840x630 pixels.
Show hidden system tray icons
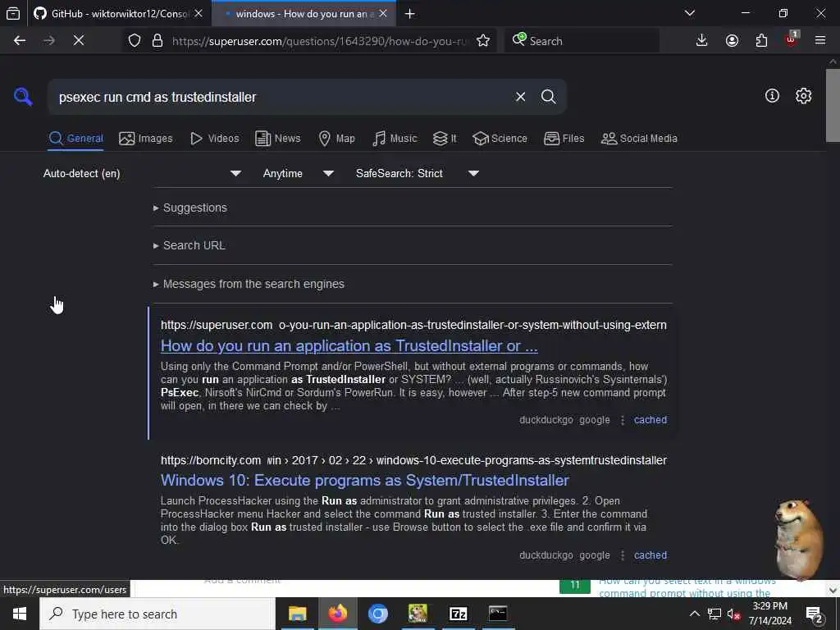pyautogui.click(x=694, y=614)
